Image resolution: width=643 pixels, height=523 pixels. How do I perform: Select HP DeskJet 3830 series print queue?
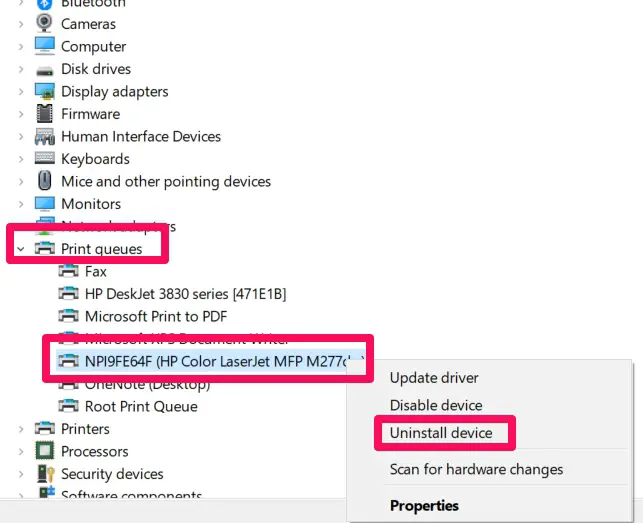173,294
